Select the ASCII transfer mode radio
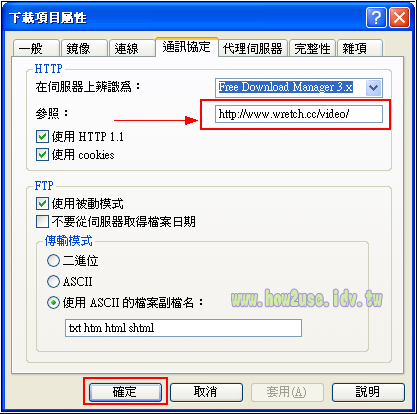The height and width of the screenshot is (414, 417). pyautogui.click(x=53, y=282)
